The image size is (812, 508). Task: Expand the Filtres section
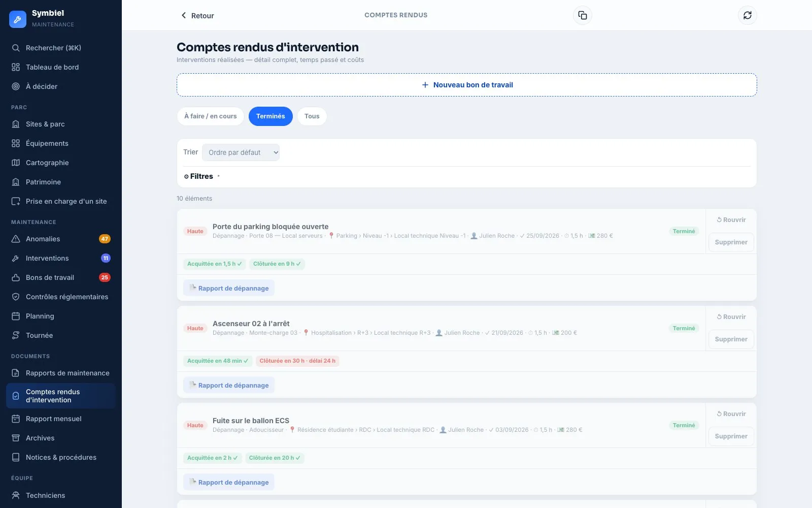point(201,176)
